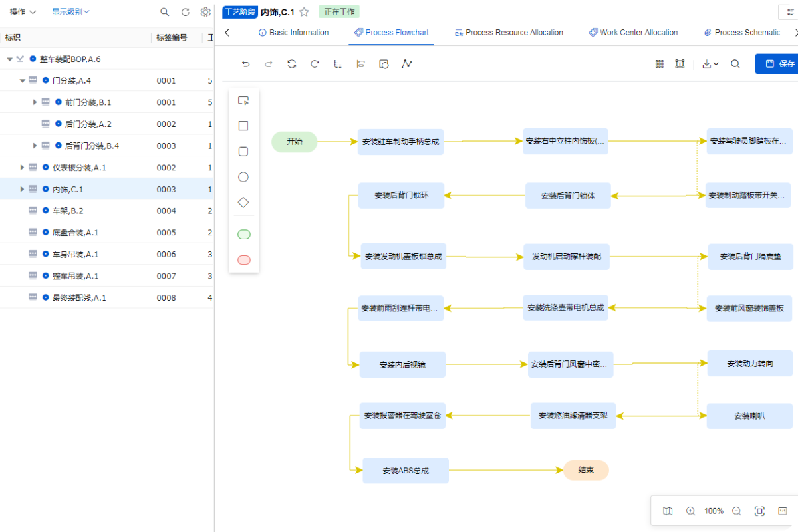Pick the pointer selection tool in palette

243,101
